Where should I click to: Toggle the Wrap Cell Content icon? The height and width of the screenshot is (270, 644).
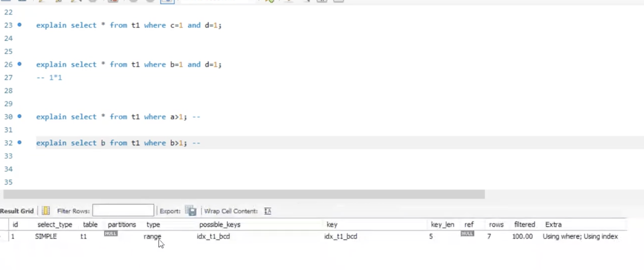[267, 211]
